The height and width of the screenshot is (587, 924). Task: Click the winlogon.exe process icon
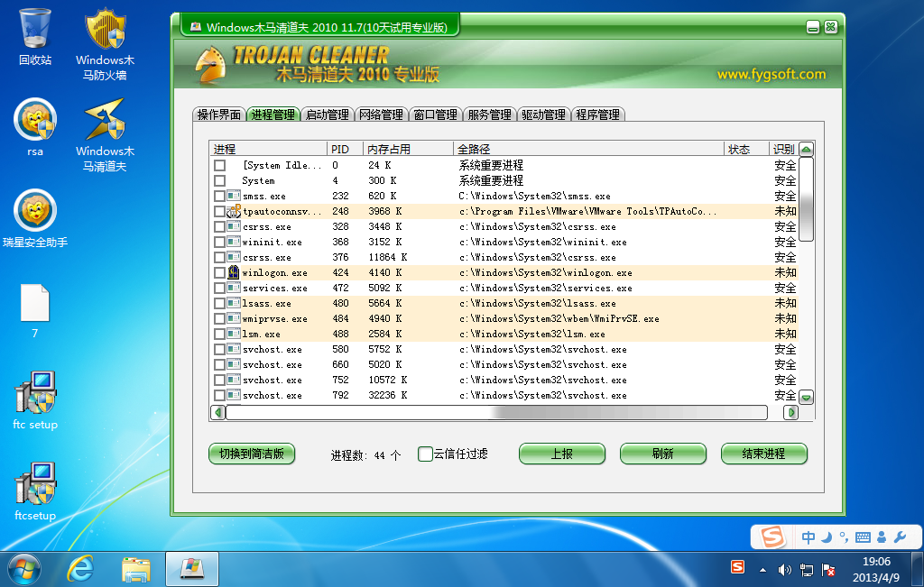pos(234,272)
